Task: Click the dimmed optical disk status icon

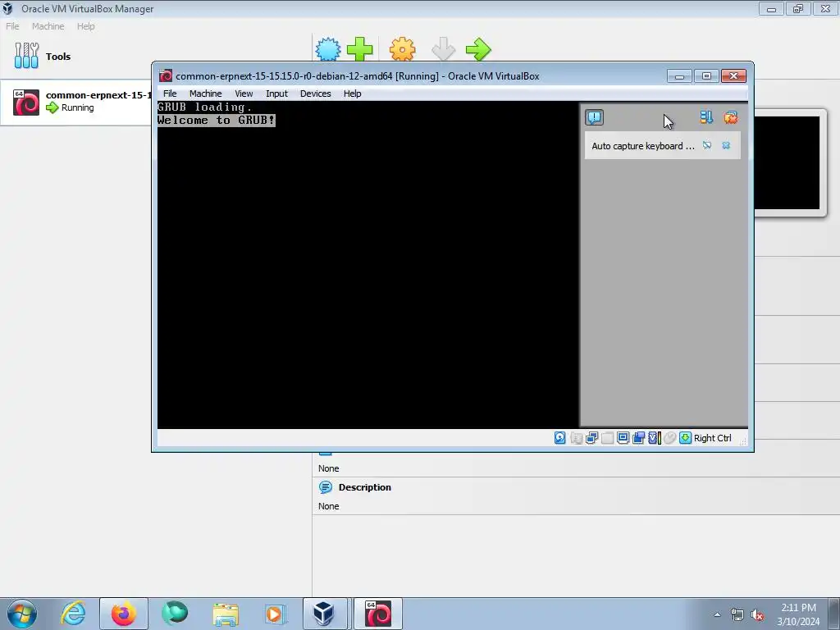Action: pyautogui.click(x=577, y=438)
